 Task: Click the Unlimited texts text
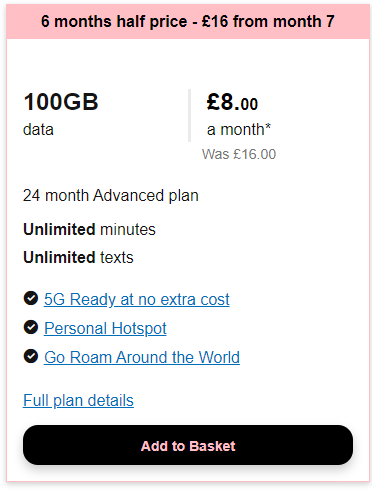pos(78,257)
